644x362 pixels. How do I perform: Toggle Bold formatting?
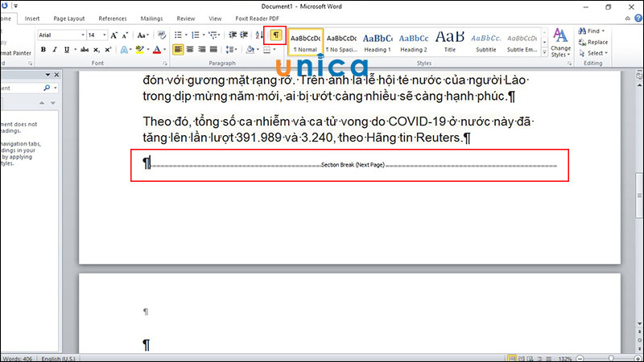pyautogui.click(x=43, y=50)
